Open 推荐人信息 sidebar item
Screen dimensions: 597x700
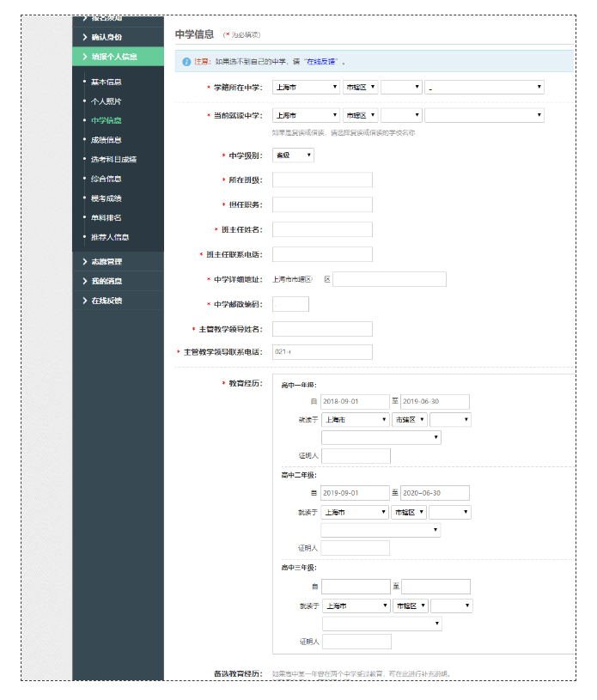[x=109, y=237]
